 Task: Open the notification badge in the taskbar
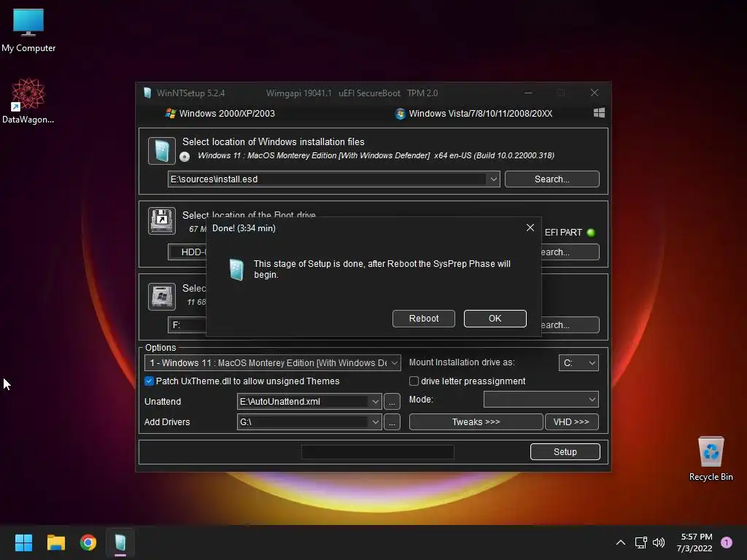point(726,542)
